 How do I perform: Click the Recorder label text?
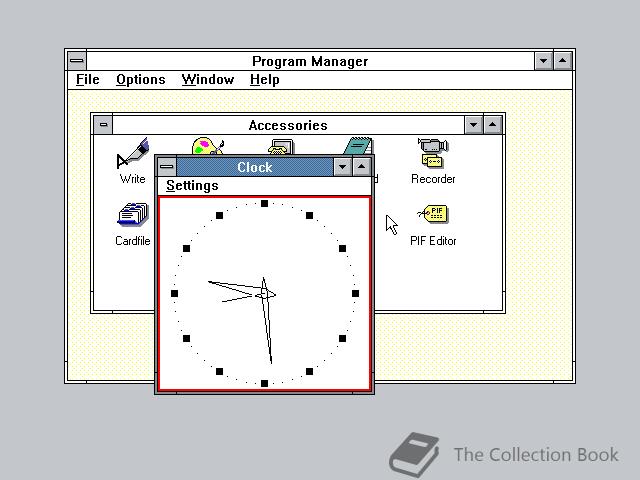coord(433,179)
